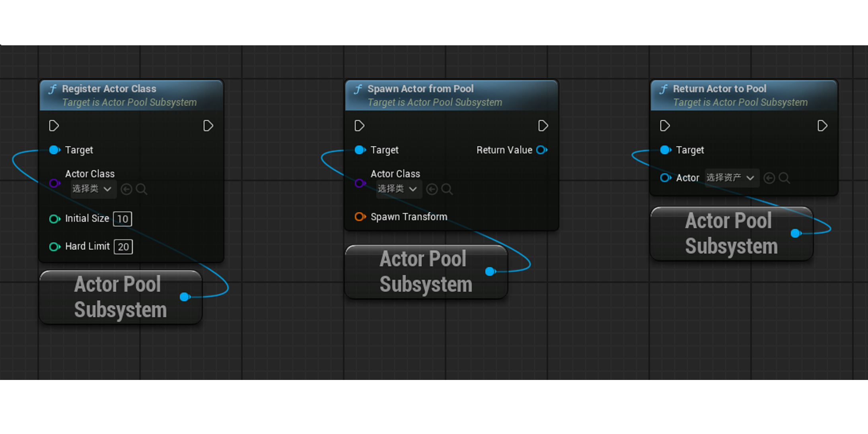Edit the Hard Limit value 20
The image size is (868, 434).
[x=123, y=247]
